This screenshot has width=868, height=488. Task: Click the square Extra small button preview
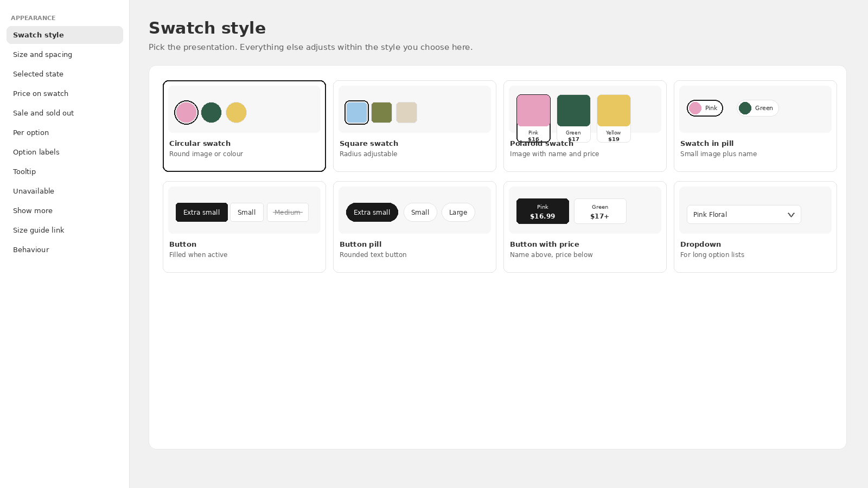(x=201, y=213)
